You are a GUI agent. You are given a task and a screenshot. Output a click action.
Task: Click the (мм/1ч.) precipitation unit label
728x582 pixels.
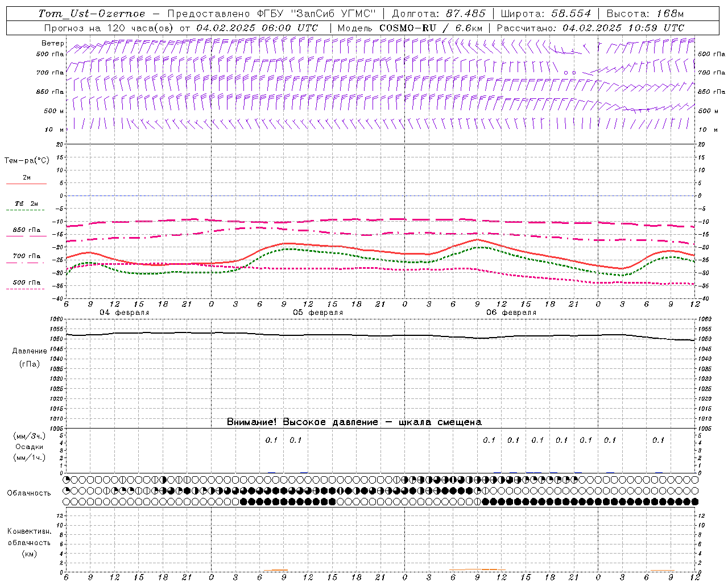pyautogui.click(x=30, y=458)
